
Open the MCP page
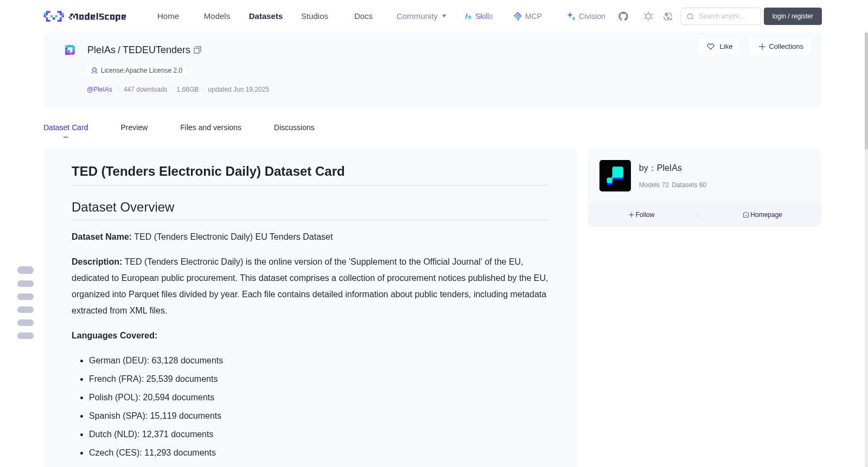[x=527, y=16]
